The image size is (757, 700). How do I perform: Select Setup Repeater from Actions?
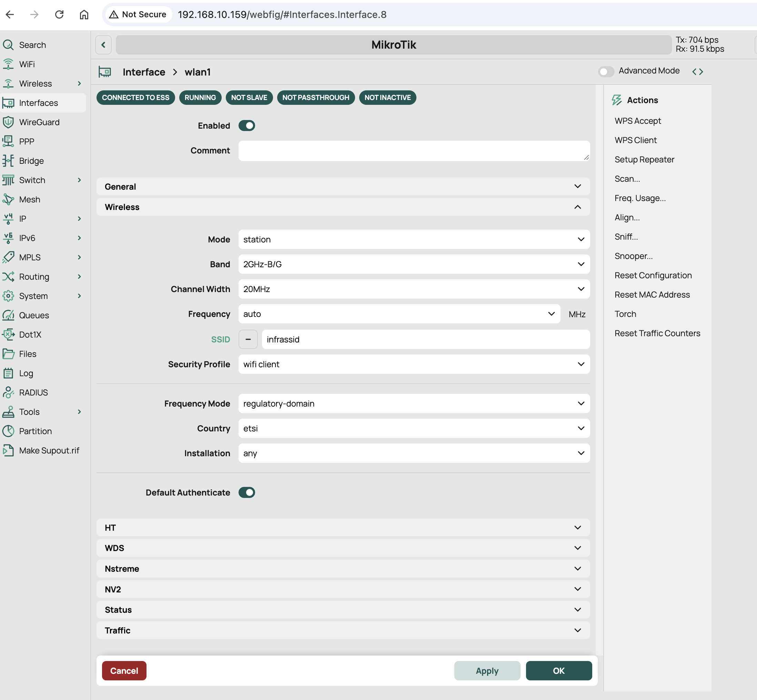coord(644,159)
